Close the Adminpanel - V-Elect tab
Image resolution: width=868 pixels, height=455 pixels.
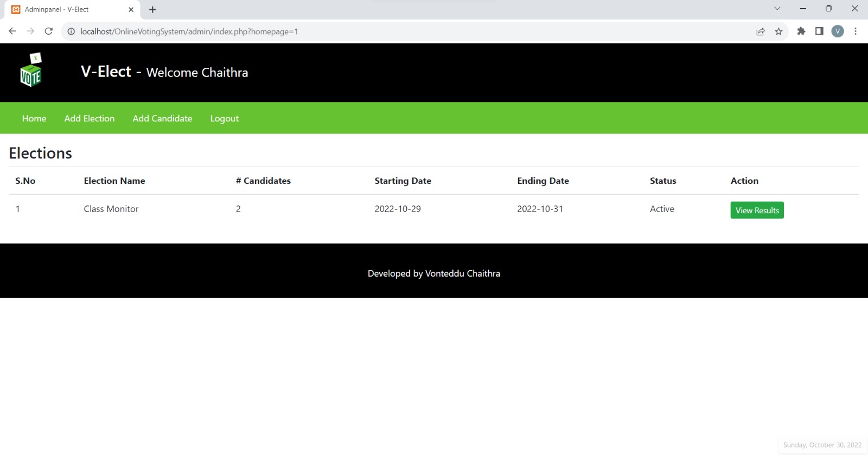coord(131,10)
